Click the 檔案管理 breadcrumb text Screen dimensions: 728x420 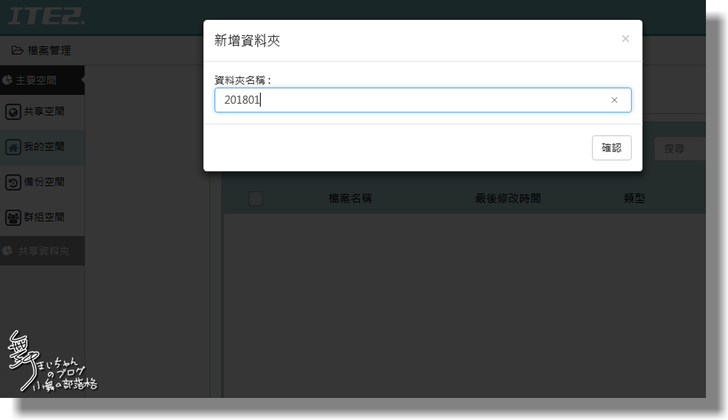(49, 50)
